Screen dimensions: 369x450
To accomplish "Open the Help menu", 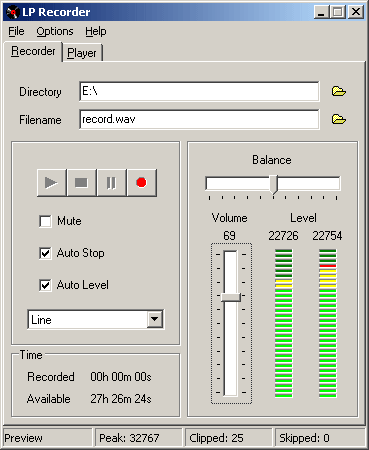I will pos(96,31).
